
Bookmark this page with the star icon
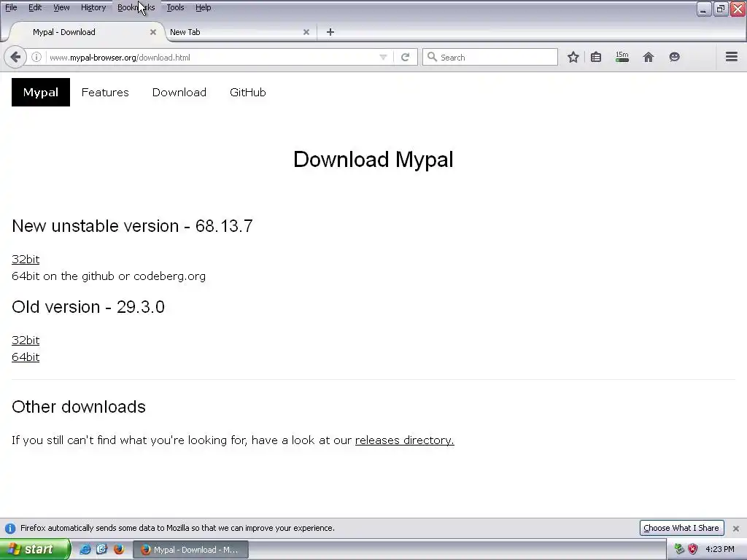coord(573,57)
